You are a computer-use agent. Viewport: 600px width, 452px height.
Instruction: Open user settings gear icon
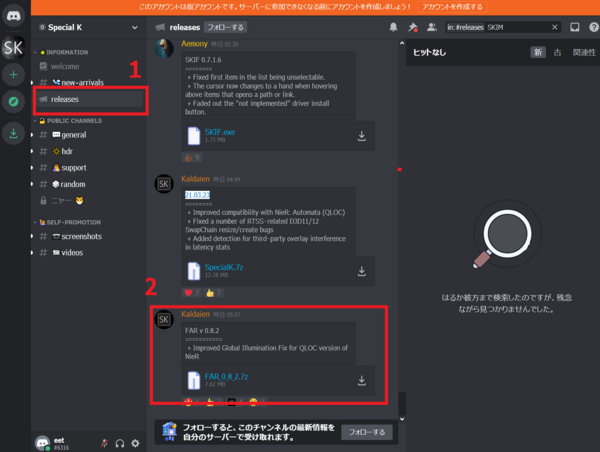[x=136, y=443]
